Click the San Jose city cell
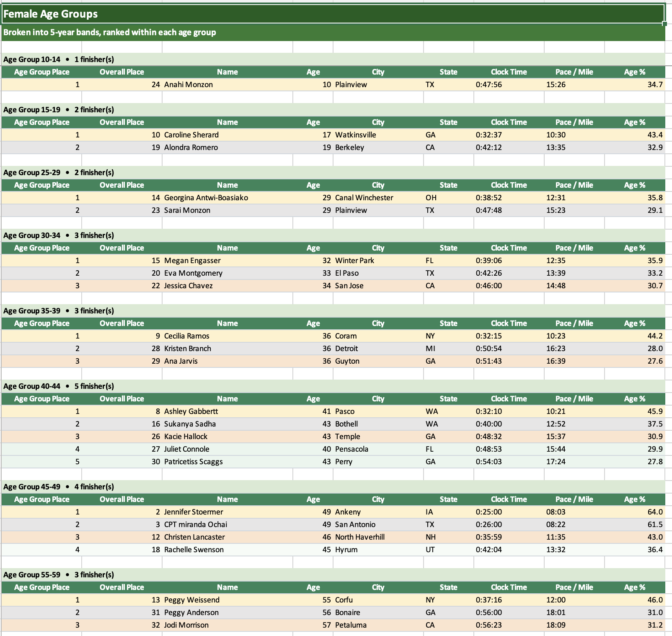Viewport: 672px width, 636px height. click(349, 286)
